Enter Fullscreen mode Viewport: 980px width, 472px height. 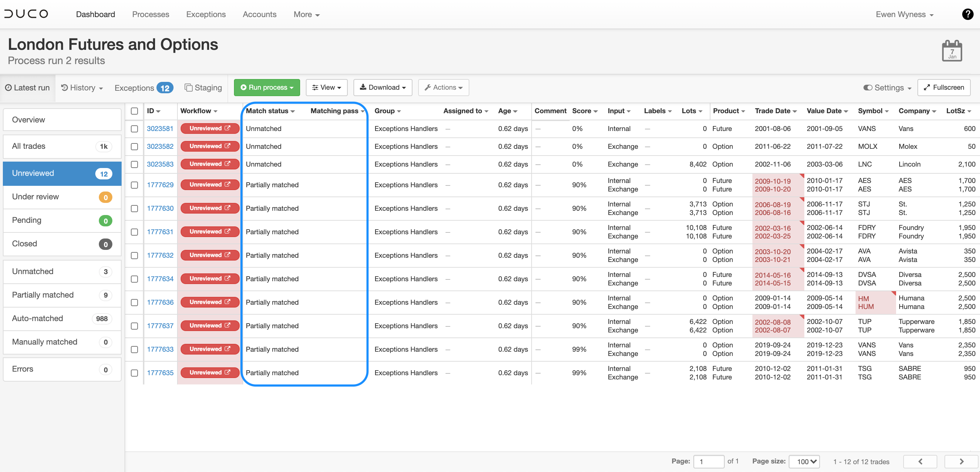(x=944, y=88)
